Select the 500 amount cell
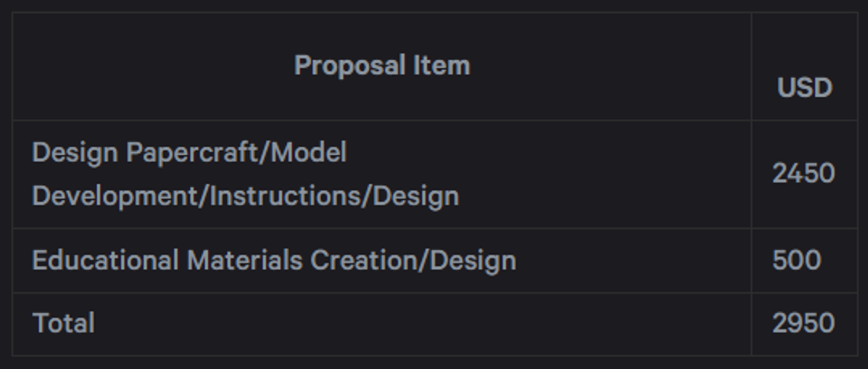 click(x=796, y=261)
